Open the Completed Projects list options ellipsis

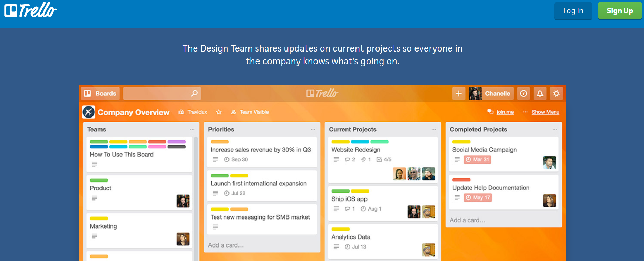(555, 129)
